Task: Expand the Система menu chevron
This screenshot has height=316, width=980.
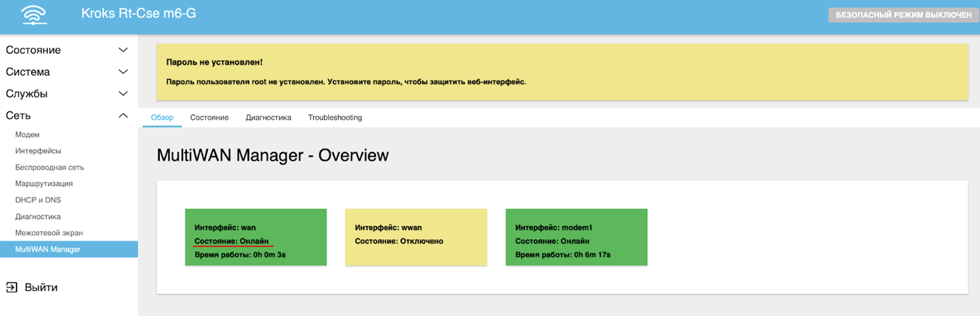Action: pyautogui.click(x=123, y=72)
